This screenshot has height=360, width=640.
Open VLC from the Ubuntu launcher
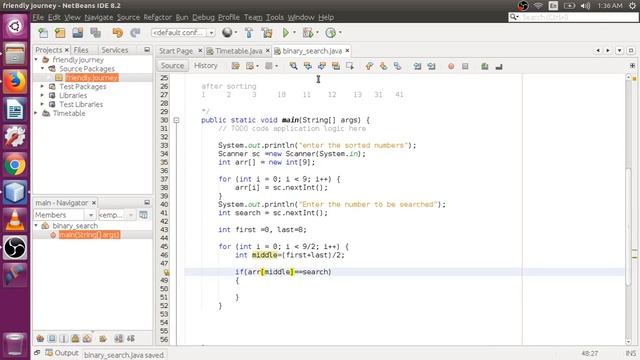coord(15,220)
